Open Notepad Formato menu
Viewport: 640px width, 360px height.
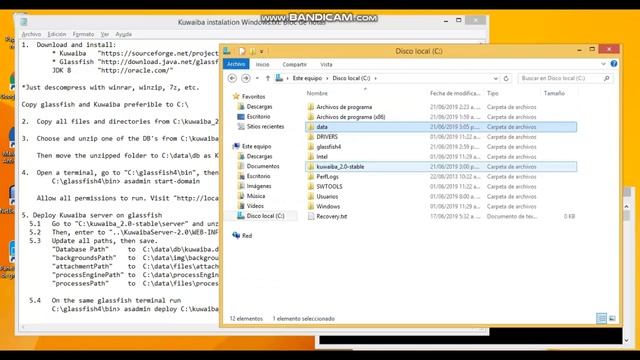[x=83, y=34]
